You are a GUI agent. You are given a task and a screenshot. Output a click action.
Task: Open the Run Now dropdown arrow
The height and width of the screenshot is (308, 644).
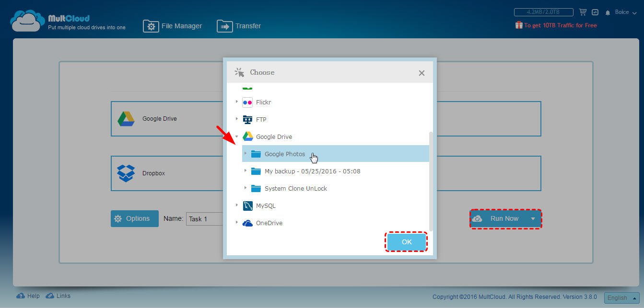[533, 219]
